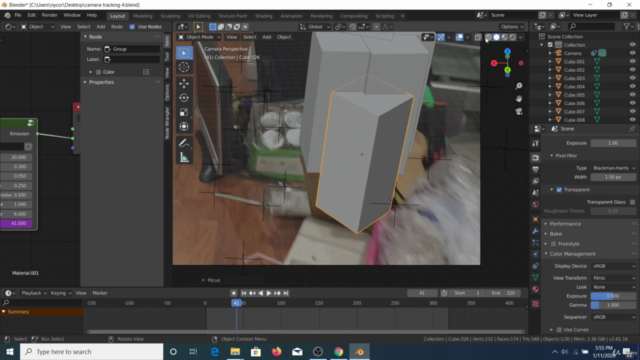
Task: Open the Marker menu in timeline
Action: 100,293
